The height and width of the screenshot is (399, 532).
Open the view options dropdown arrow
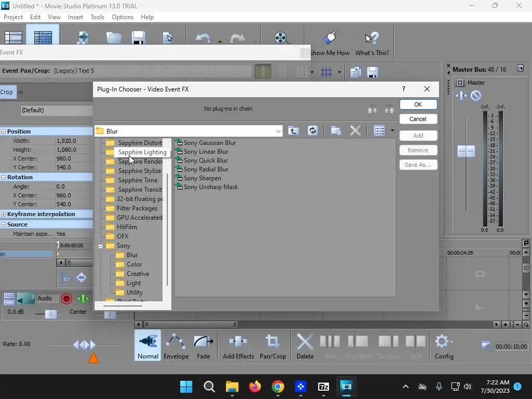click(392, 130)
